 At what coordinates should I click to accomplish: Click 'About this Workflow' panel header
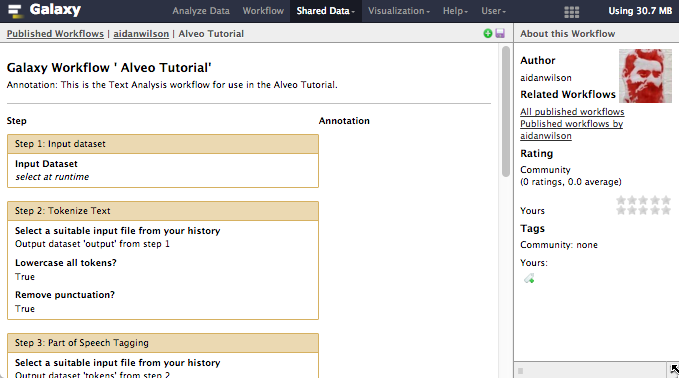tap(567, 34)
